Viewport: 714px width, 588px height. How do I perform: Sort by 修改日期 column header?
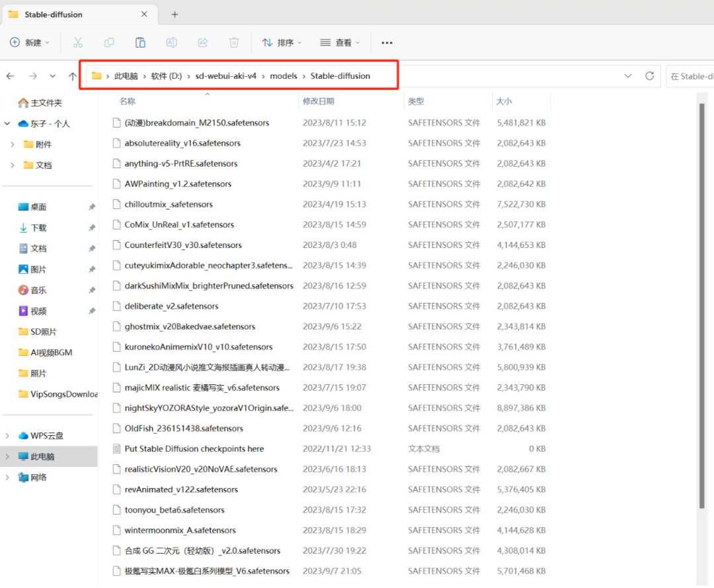tap(319, 101)
